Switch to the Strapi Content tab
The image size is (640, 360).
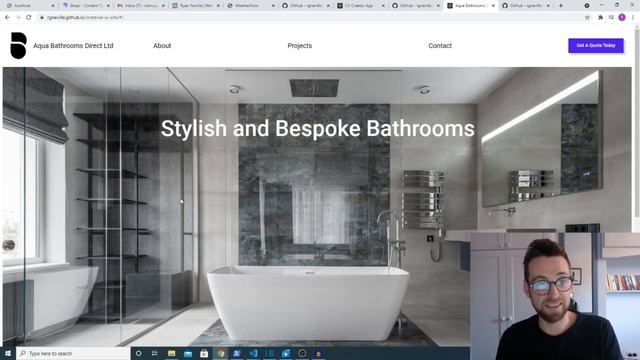point(86,6)
